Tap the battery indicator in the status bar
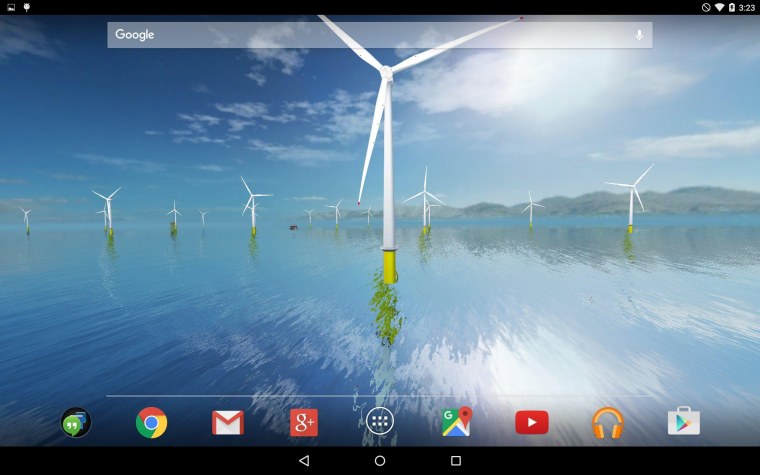 coord(731,7)
